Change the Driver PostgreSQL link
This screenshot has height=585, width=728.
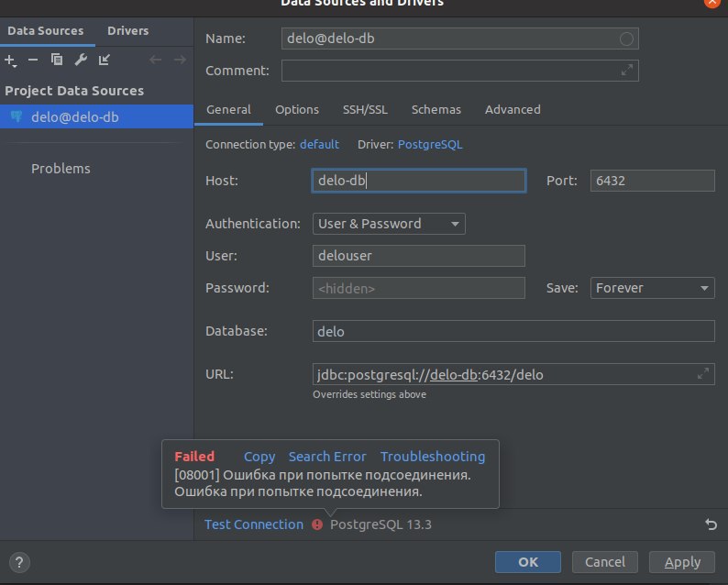click(430, 144)
